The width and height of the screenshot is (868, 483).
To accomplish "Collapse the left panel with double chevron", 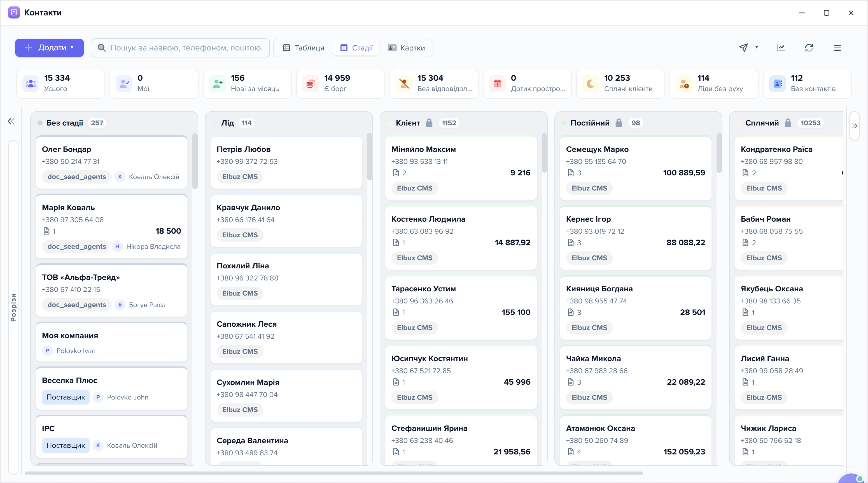I will pyautogui.click(x=11, y=121).
